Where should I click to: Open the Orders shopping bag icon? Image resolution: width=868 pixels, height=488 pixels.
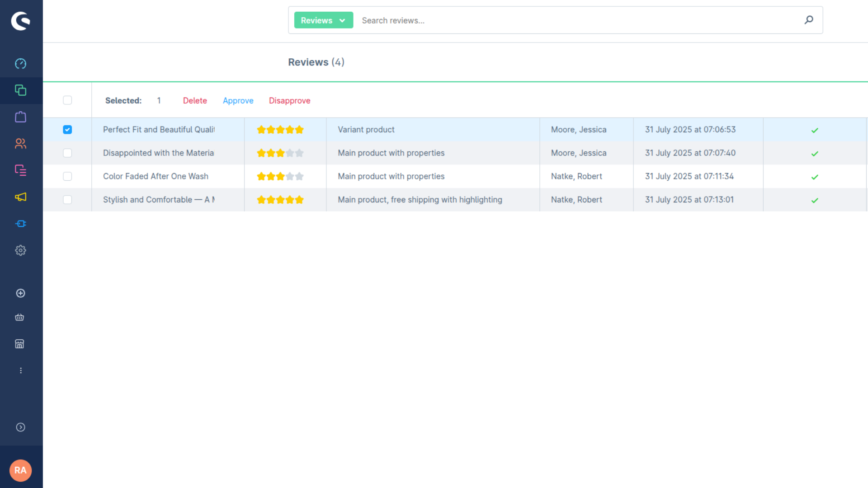tap(20, 117)
